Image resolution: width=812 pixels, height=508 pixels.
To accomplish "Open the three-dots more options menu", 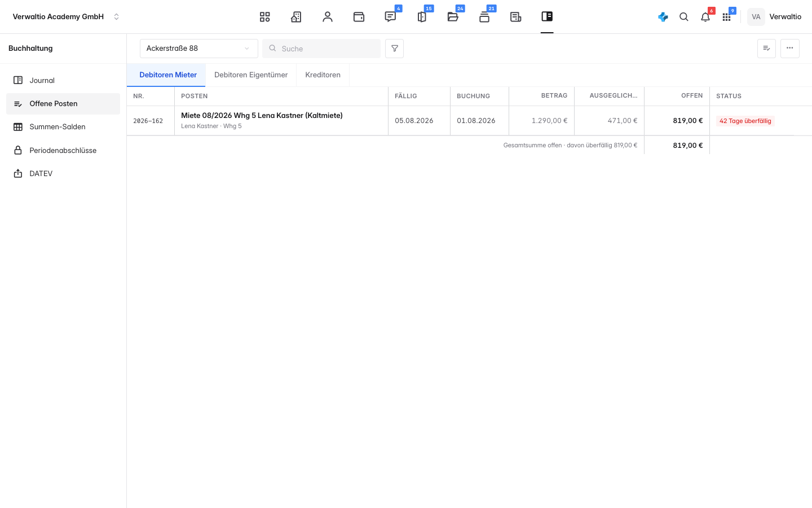I will coord(790,49).
